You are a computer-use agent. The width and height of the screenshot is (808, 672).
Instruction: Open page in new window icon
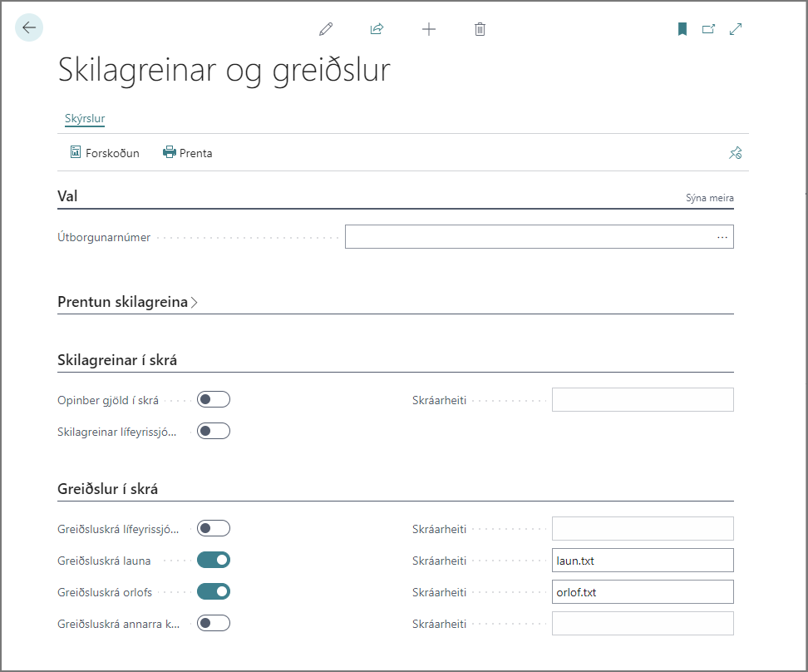pos(708,29)
